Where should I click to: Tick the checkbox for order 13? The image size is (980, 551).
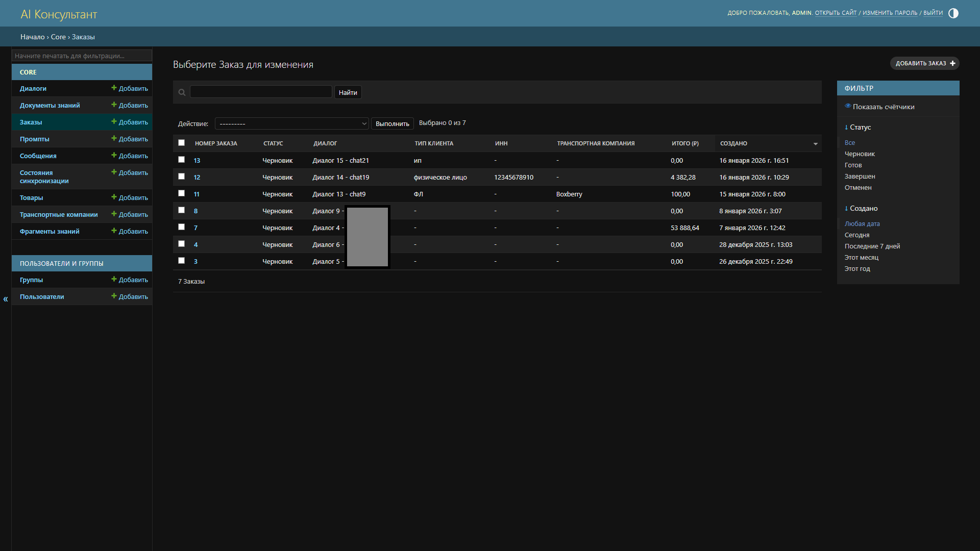pos(181,160)
